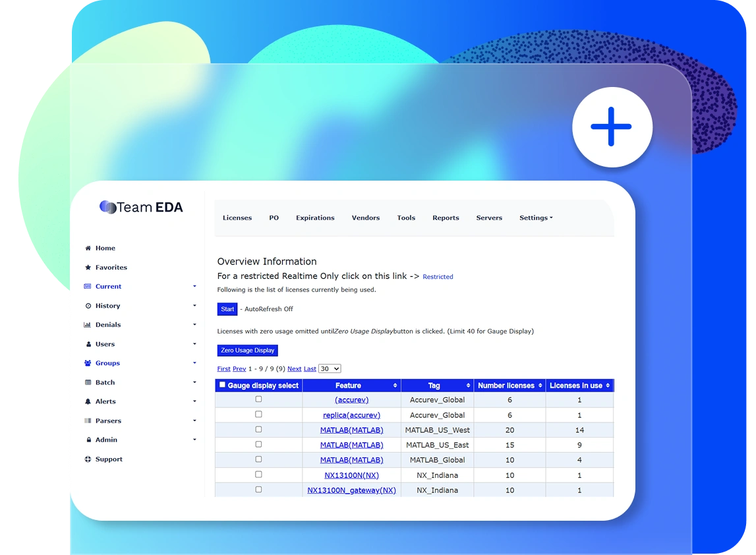
Task: Check the NX13100N_gateway(NX) row checkbox
Action: pos(258,490)
